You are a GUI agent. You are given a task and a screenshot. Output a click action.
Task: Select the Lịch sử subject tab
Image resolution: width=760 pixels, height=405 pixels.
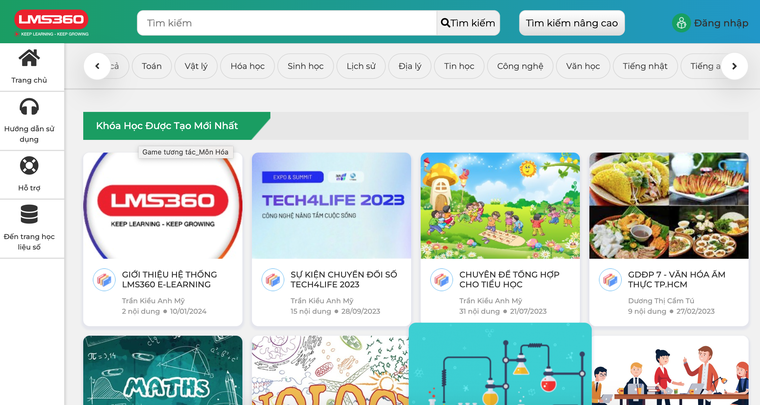click(361, 66)
